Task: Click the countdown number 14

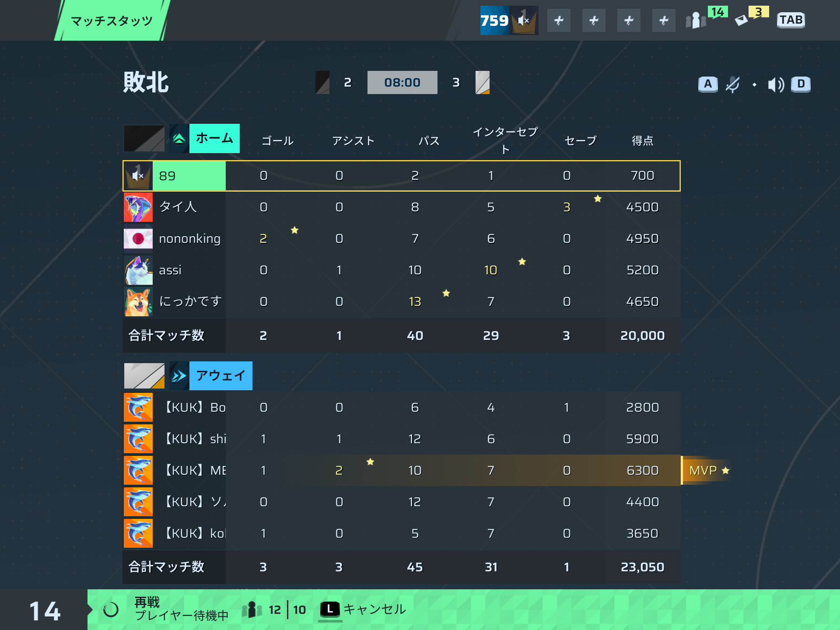Action: coord(45,611)
